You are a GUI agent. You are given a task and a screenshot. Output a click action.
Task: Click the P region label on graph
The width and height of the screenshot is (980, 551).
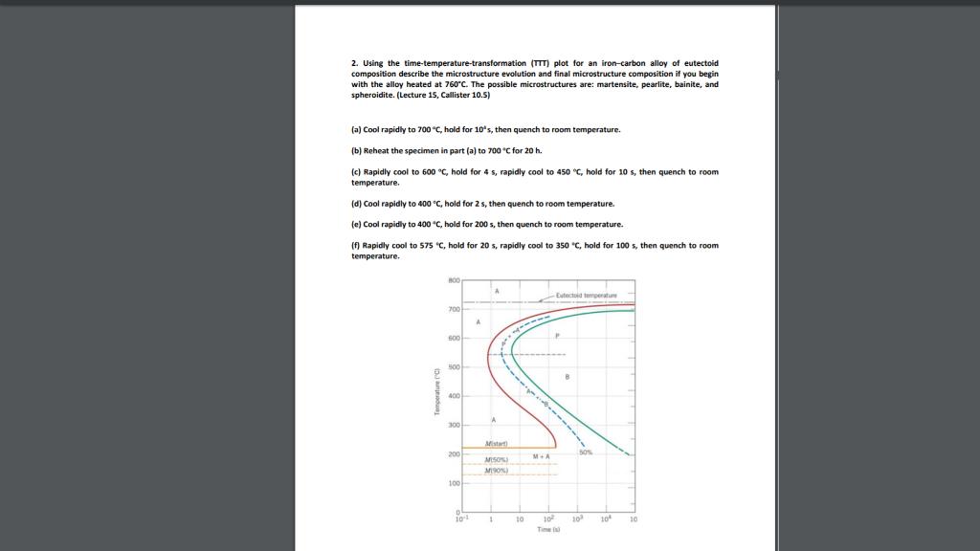click(557, 335)
